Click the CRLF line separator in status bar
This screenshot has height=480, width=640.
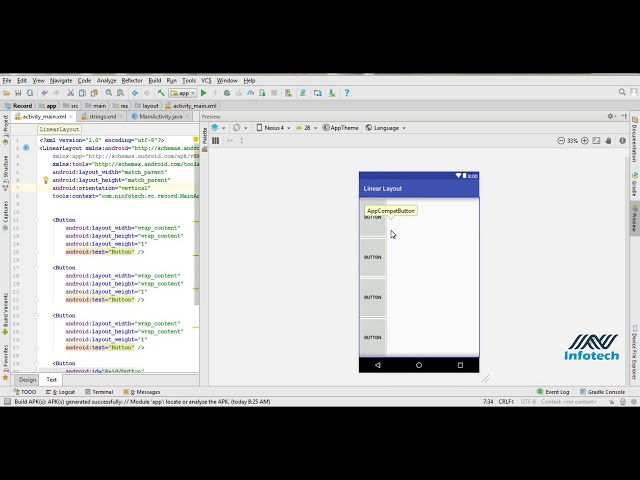(506, 402)
